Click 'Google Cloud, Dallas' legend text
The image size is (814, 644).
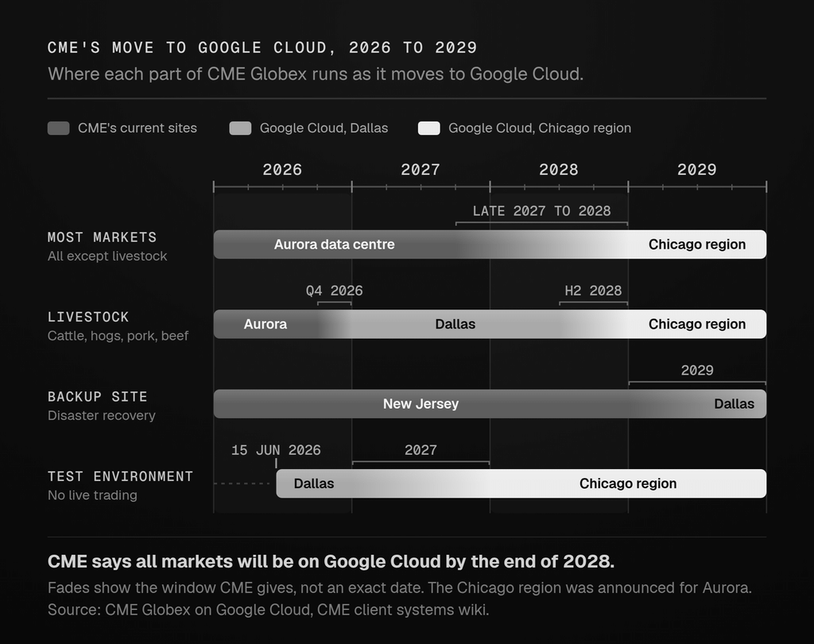tap(324, 128)
